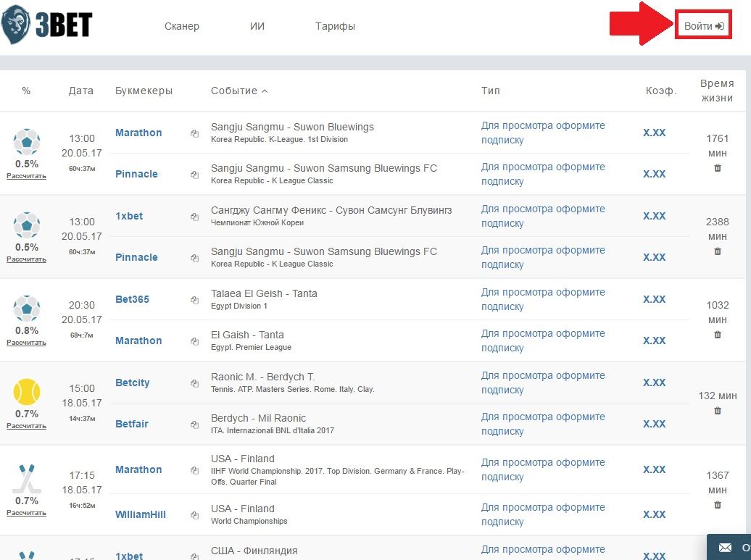Click the Войти login button
Screen dimensions: 751x560
point(703,25)
